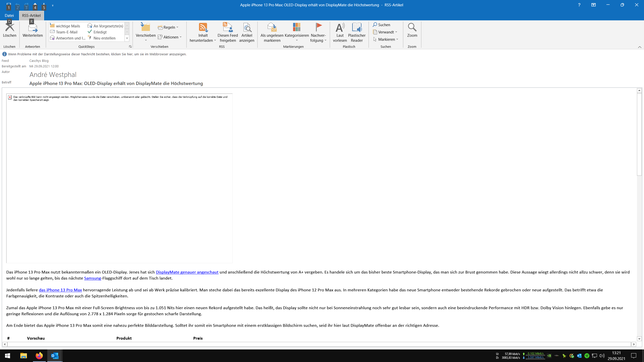Open the 'DisplayMate genauer angeschaut' link
Viewport: 644px width, 362px height.
pyautogui.click(x=187, y=272)
